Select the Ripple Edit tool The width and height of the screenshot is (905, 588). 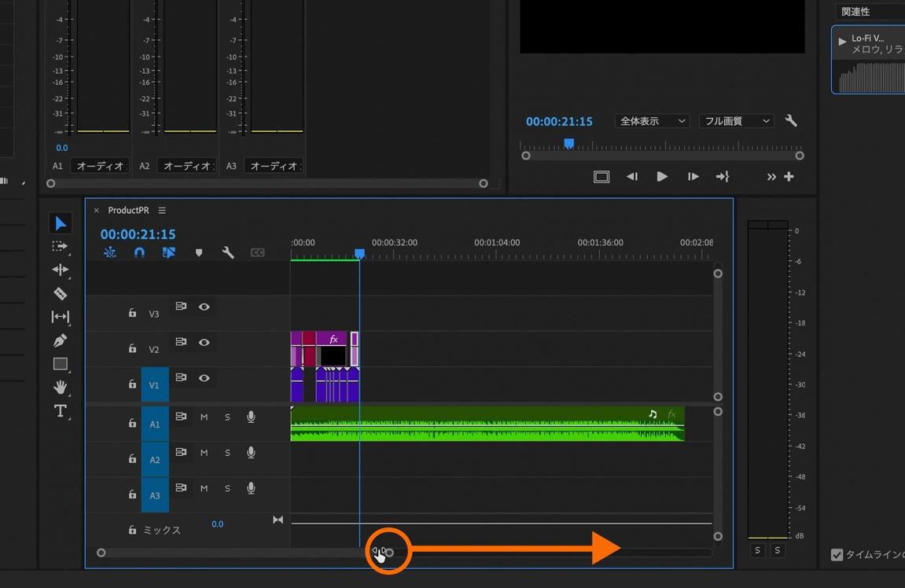pyautogui.click(x=60, y=270)
